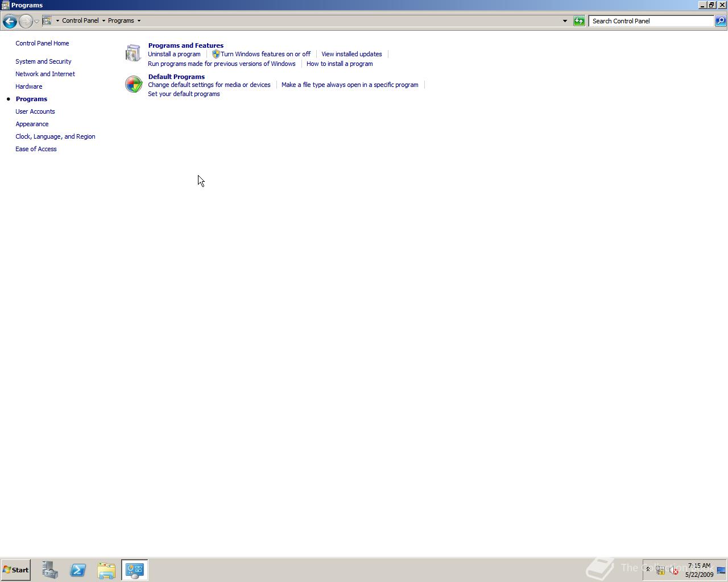Click the Control Panel taskbar button
Screen dimensions: 728x582
tap(135, 570)
